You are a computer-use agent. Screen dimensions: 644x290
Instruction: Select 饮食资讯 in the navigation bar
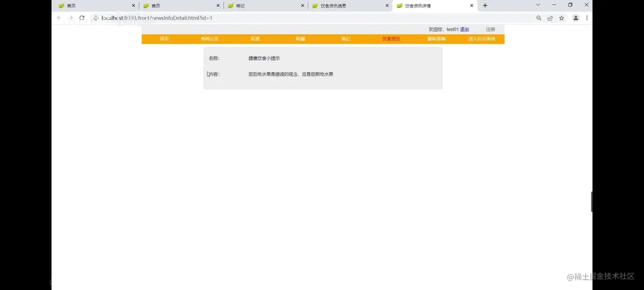[x=391, y=39]
